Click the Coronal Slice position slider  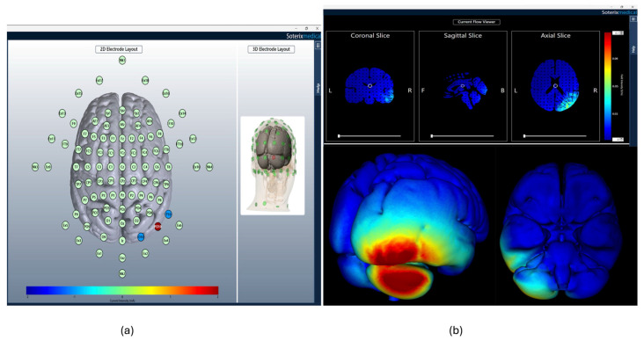[370, 136]
